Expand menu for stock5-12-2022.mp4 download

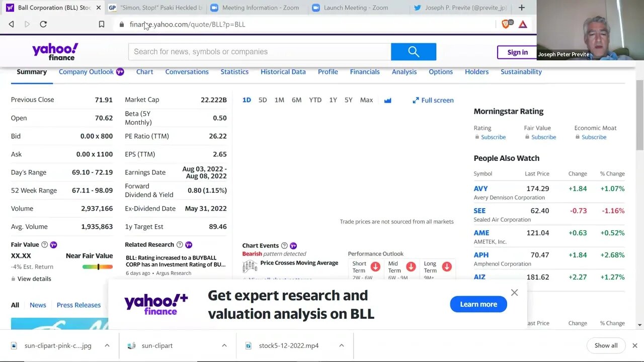(x=342, y=345)
